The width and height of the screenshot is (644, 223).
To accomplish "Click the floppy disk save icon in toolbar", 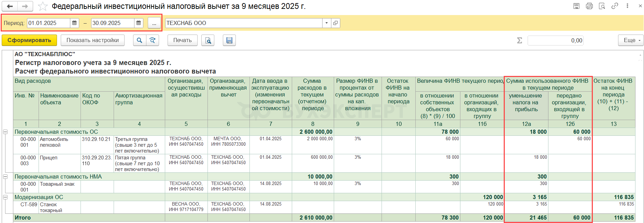I will 229,40.
